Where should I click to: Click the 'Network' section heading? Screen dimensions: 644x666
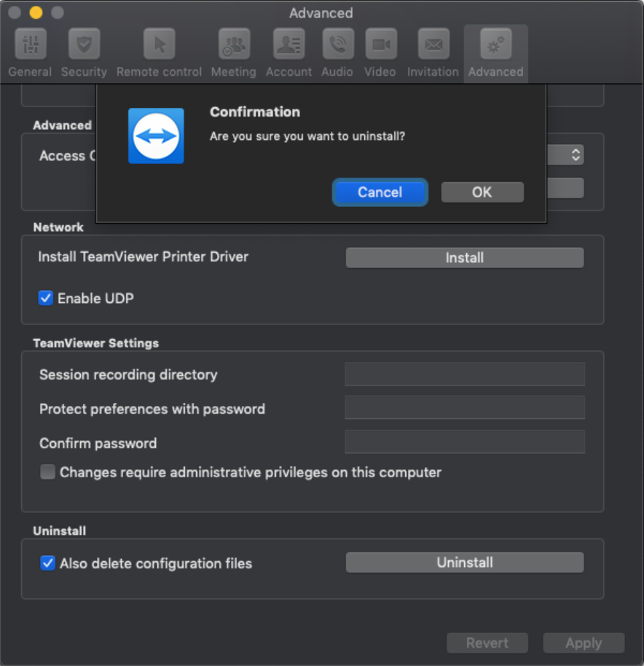pos(58,227)
